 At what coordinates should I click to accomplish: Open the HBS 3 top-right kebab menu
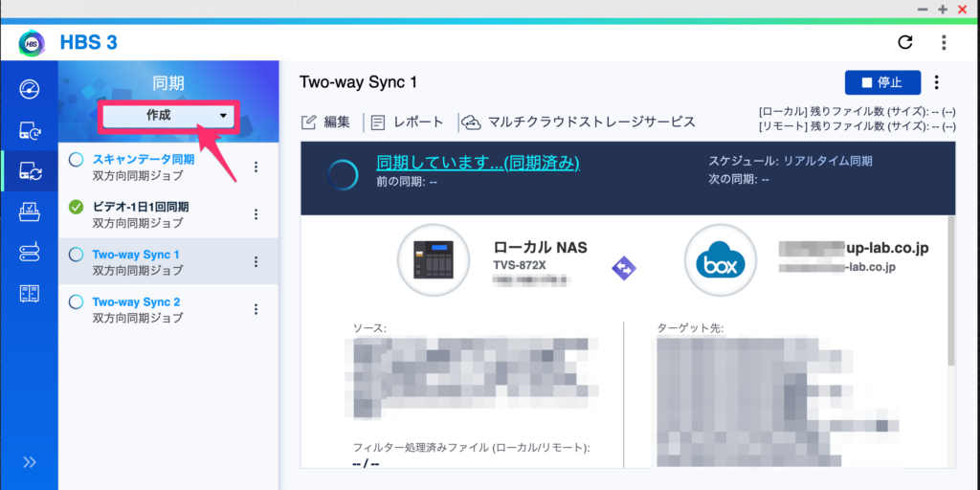[x=944, y=42]
